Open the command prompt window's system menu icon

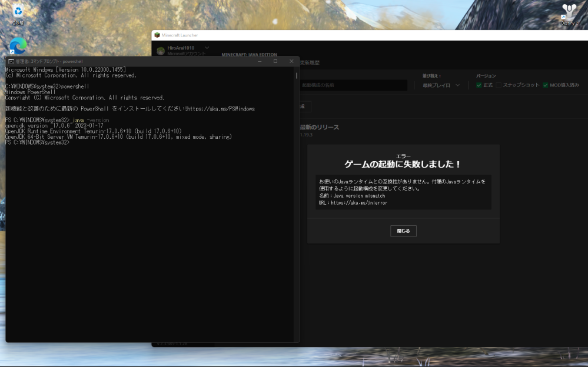(x=11, y=62)
